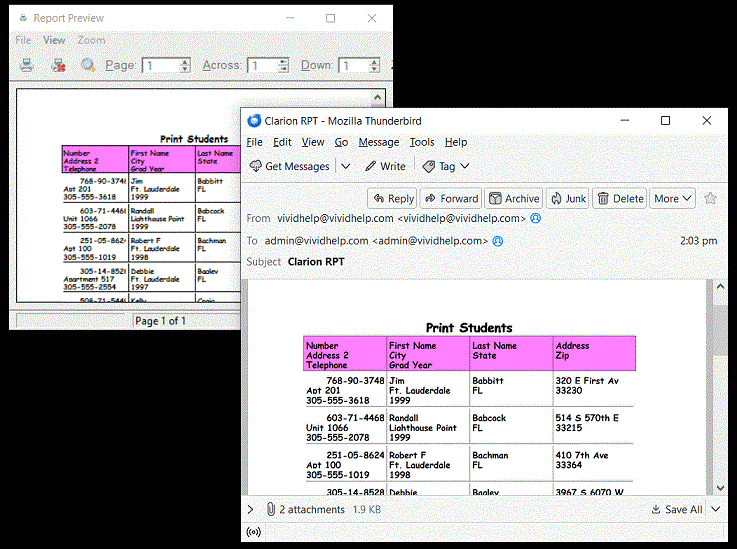The width and height of the screenshot is (737, 549).
Task: Click '2 attachments' label
Action: click(x=312, y=510)
